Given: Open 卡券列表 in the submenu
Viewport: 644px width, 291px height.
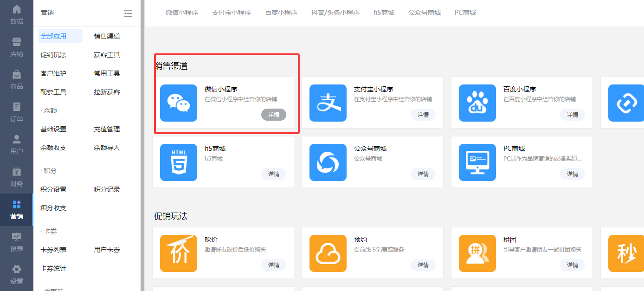Looking at the screenshot, I should pyautogui.click(x=53, y=250).
